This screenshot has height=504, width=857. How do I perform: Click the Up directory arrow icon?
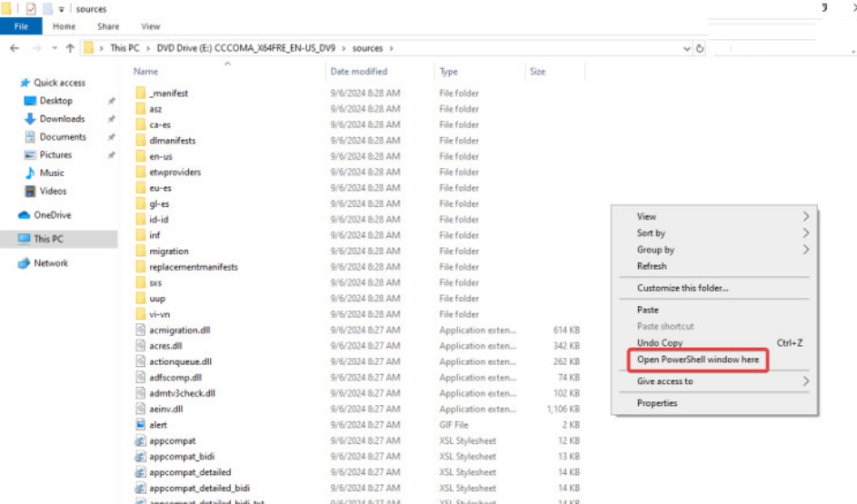click(x=69, y=48)
